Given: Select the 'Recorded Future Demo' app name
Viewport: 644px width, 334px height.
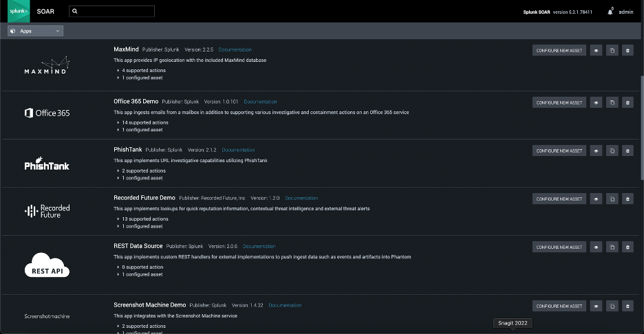Looking at the screenshot, I should pos(144,198).
